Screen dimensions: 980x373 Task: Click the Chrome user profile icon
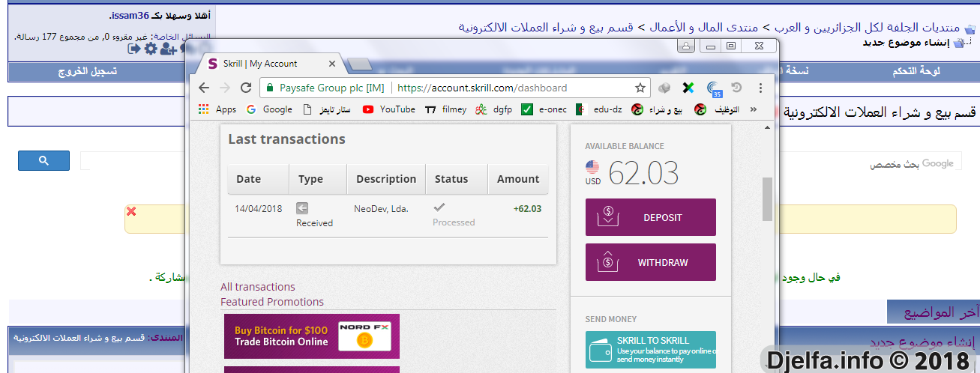click(x=685, y=46)
